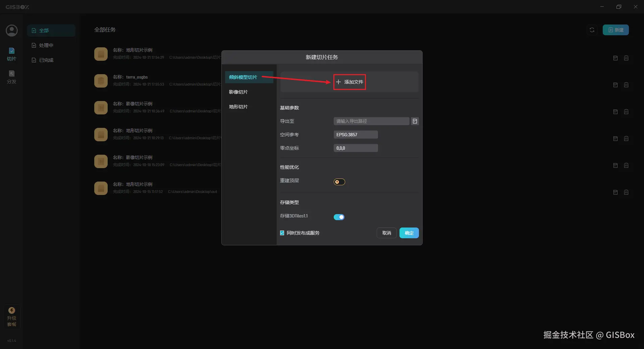Delete the 地形切片示例 task dated 2024-10-15
Viewport: 644px width, 349px height.
[x=626, y=192]
